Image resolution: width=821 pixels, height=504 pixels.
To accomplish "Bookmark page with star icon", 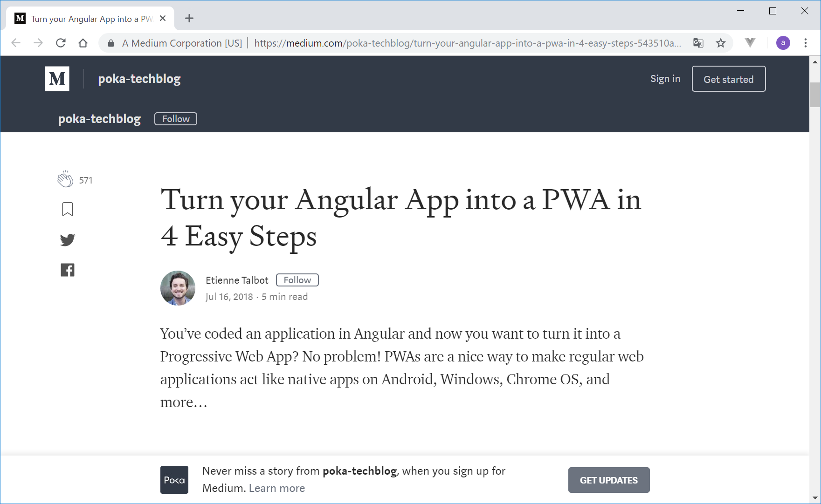I will tap(721, 43).
